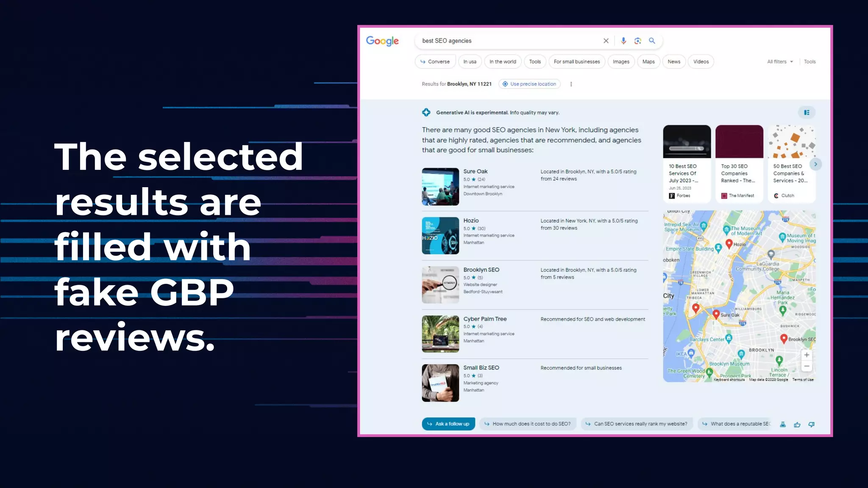Clear the search box with X icon
Image resolution: width=868 pixels, height=488 pixels.
[x=606, y=41]
